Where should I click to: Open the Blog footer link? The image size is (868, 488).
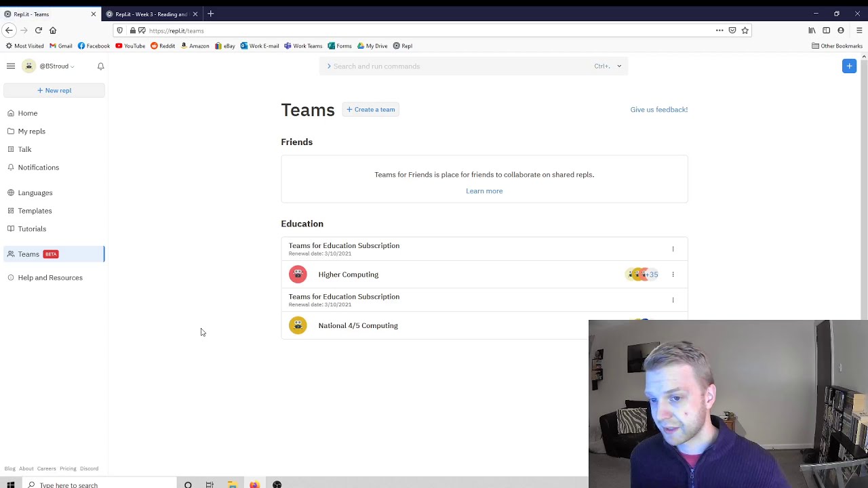pos(9,469)
